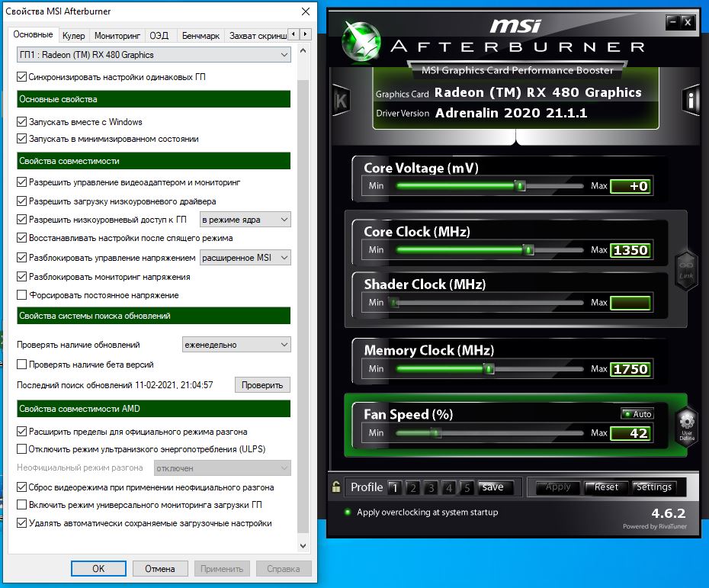Viewport: 709px width, 588px height.
Task: Click the Fan Speed value field 42
Action: point(630,433)
